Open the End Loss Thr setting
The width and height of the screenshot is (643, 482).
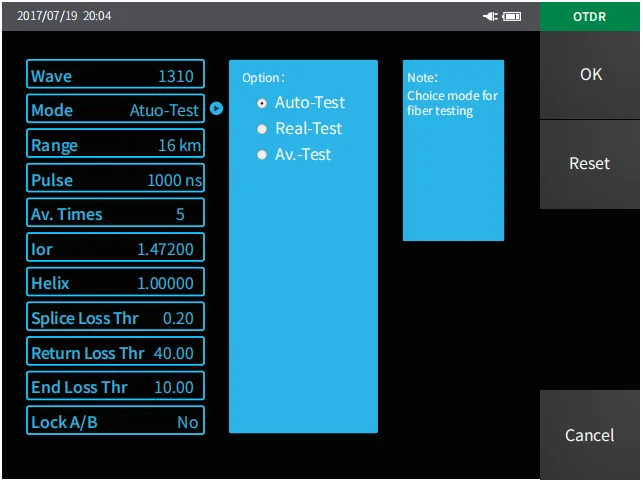tap(115, 386)
